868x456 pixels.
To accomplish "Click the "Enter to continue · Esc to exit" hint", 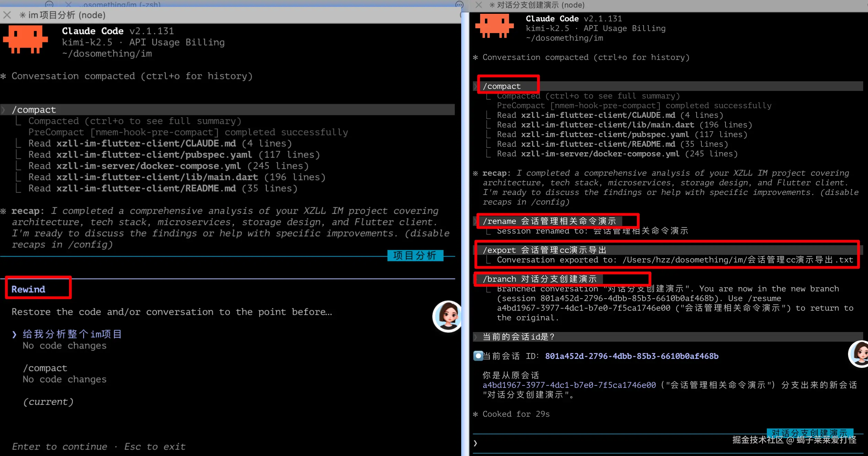I will click(99, 447).
